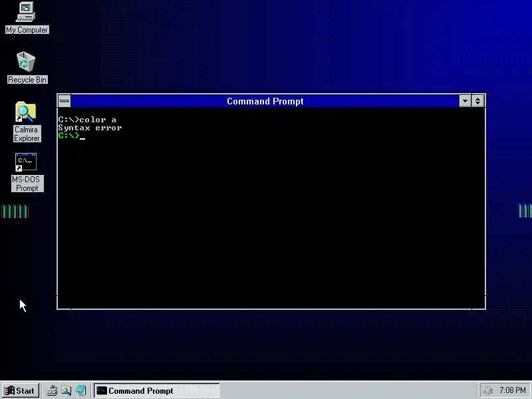Click the Calmira Explorer icon label

(27, 134)
